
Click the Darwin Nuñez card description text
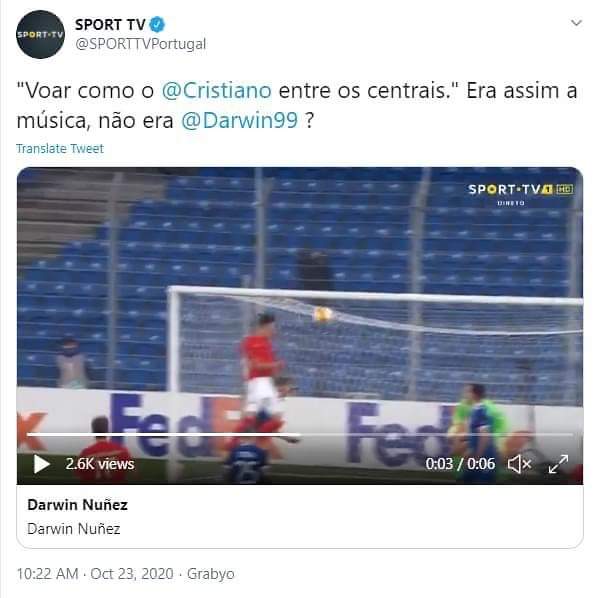[74, 529]
